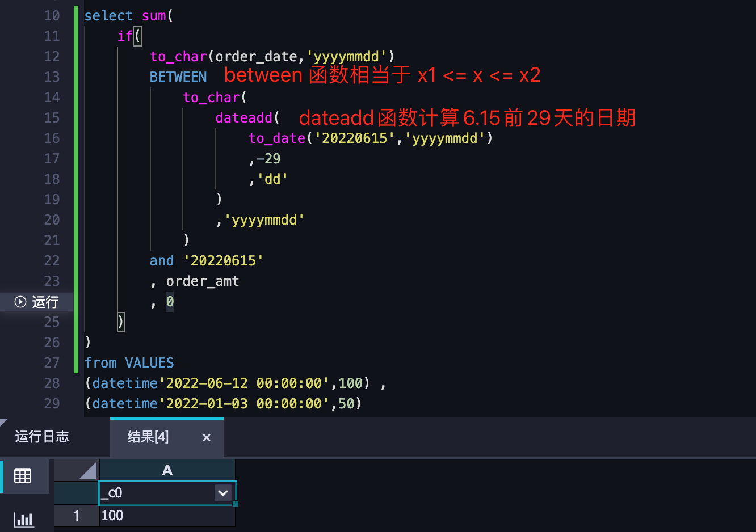Open the bar chart view icon

(x=23, y=519)
